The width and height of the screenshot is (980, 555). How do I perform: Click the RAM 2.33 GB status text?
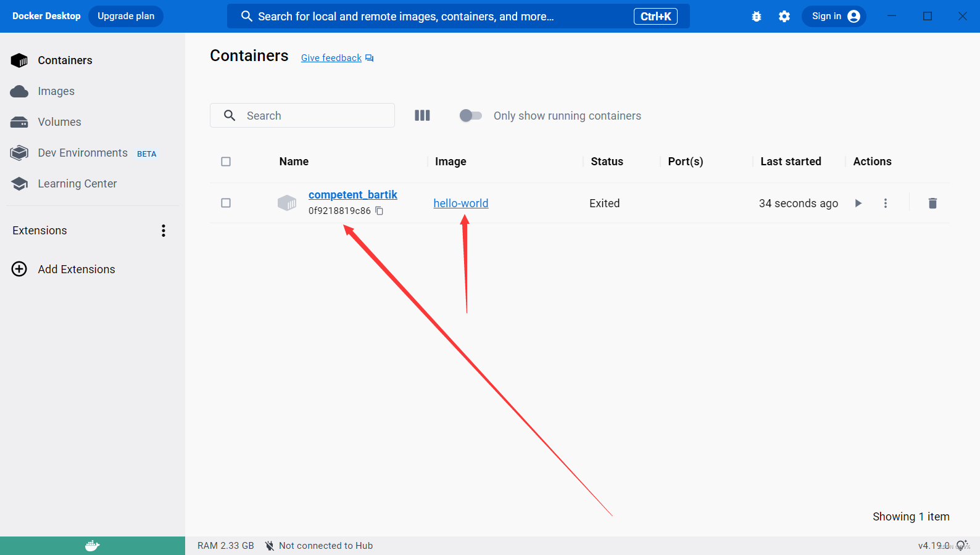226,546
